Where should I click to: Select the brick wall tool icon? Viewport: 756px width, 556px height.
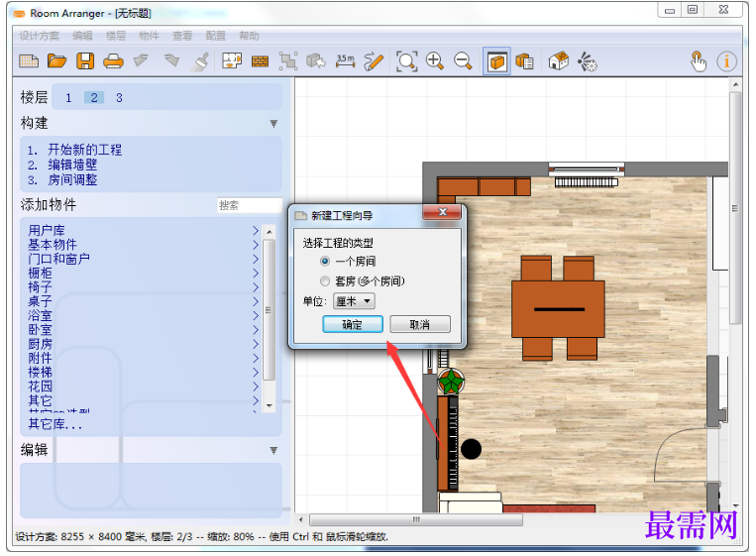[260, 61]
